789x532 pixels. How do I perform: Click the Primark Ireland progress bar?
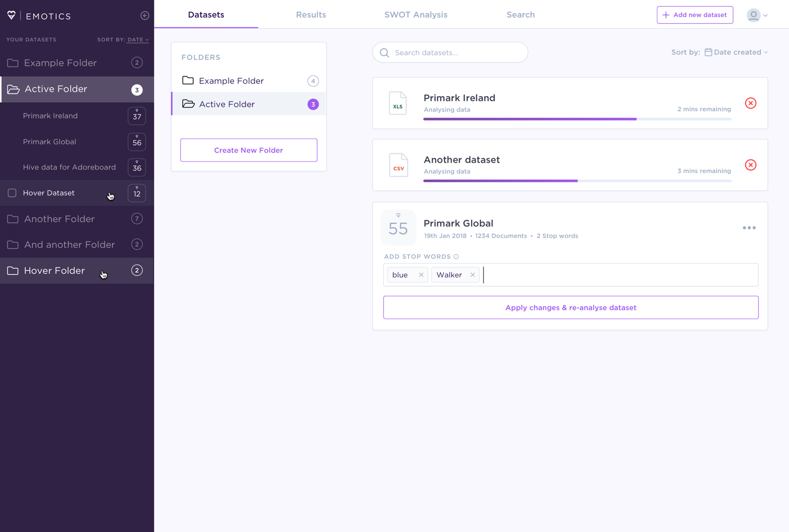578,119
